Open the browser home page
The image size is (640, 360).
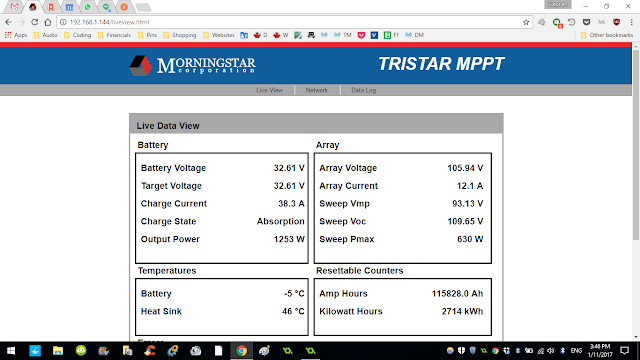(x=48, y=22)
